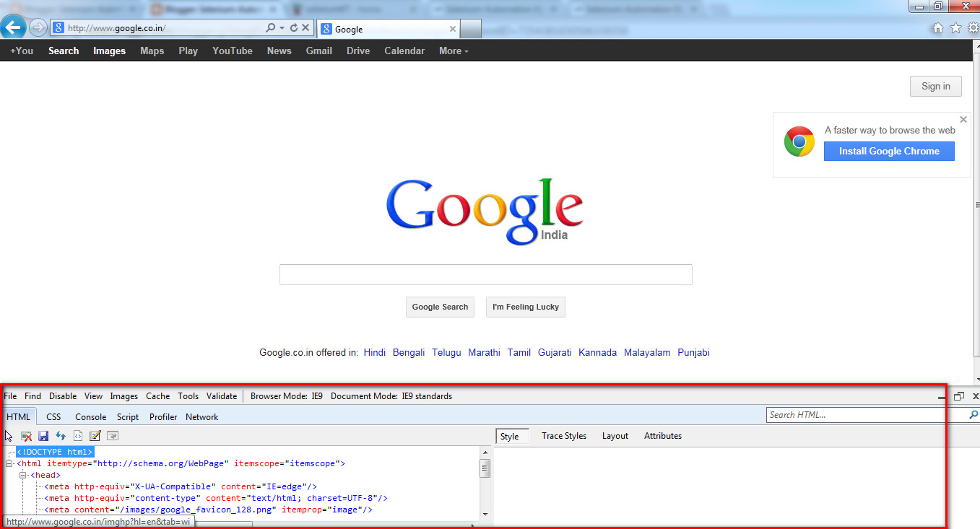Open Favorites via the star icon
The width and height of the screenshot is (980, 529).
[955, 28]
